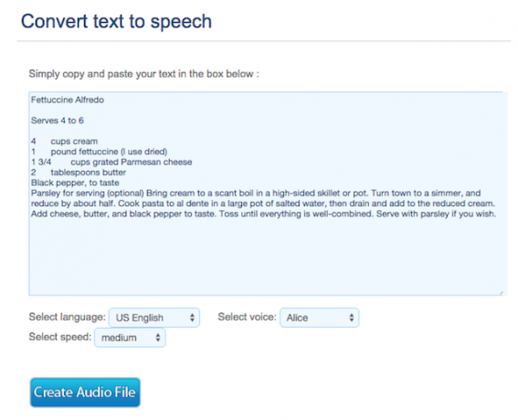
Task: Click at end of 'Serve with parsley if you wish.'
Action: (x=496, y=214)
